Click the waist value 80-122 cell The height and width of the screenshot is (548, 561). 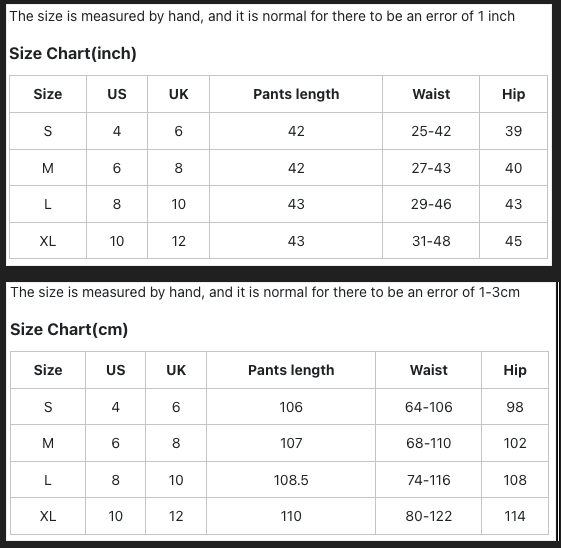pos(429,516)
